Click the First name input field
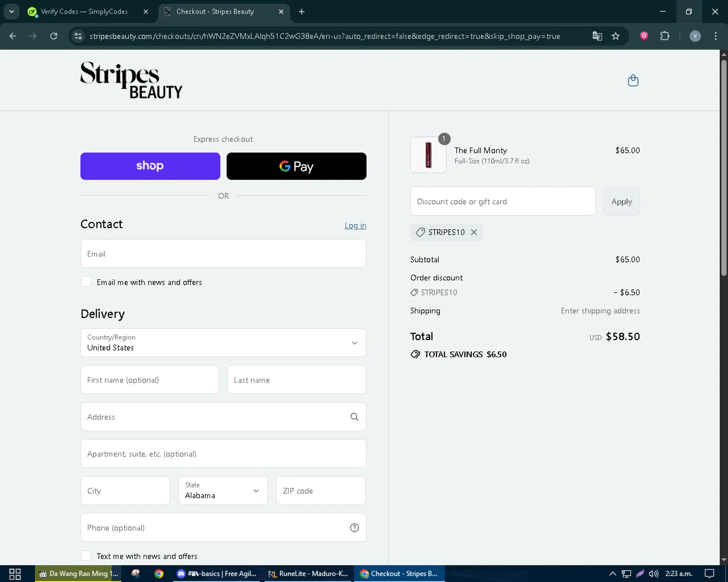The image size is (728, 582). click(149, 380)
